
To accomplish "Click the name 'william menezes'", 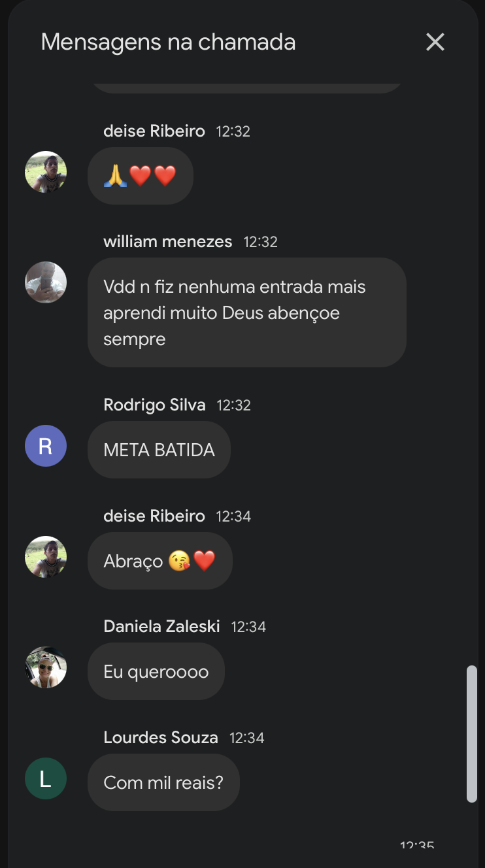I will pyautogui.click(x=167, y=242).
